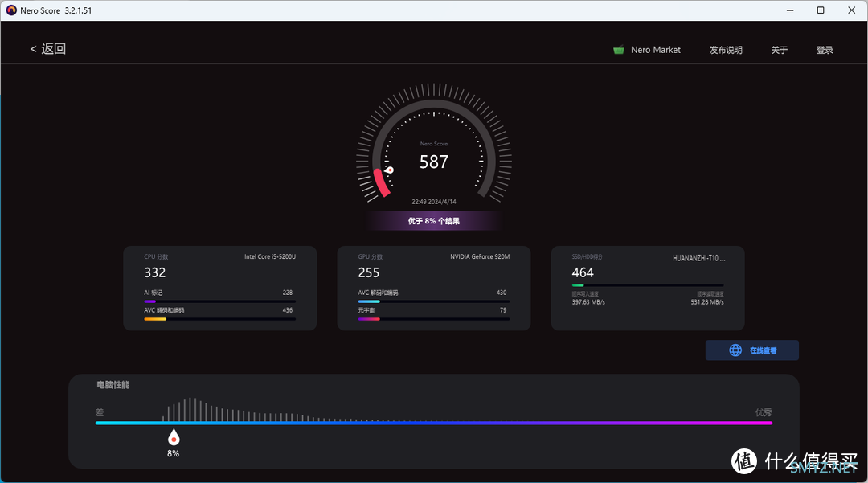The height and width of the screenshot is (483, 868).
Task: Click the green Nero Market basket icon
Action: click(619, 50)
